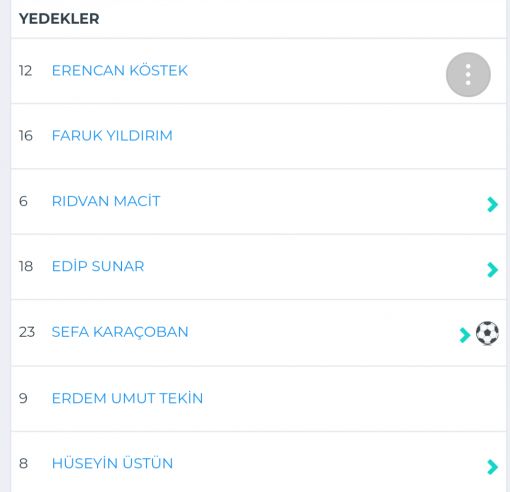
Task: Select player Edip Sunar
Action: pyautogui.click(x=98, y=266)
